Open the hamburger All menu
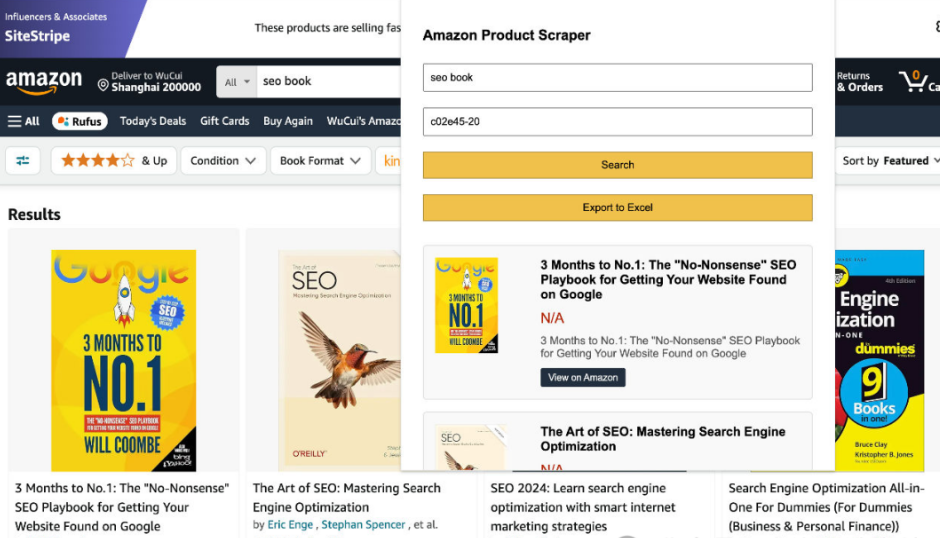The height and width of the screenshot is (538, 940). point(23,121)
